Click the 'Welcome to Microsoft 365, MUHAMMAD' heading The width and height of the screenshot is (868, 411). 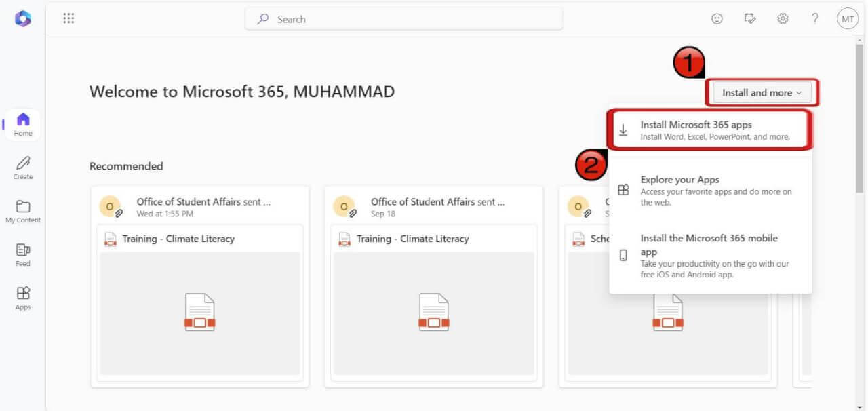[x=242, y=92]
